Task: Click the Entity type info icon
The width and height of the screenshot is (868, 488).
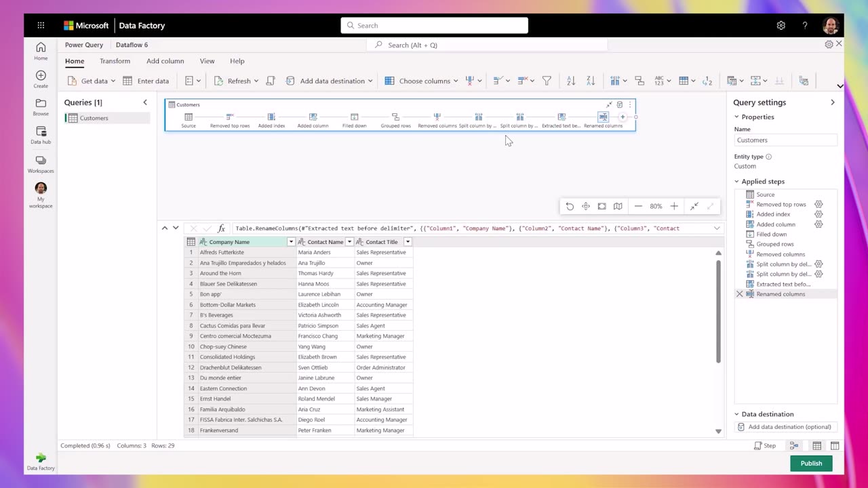Action: [x=768, y=157]
